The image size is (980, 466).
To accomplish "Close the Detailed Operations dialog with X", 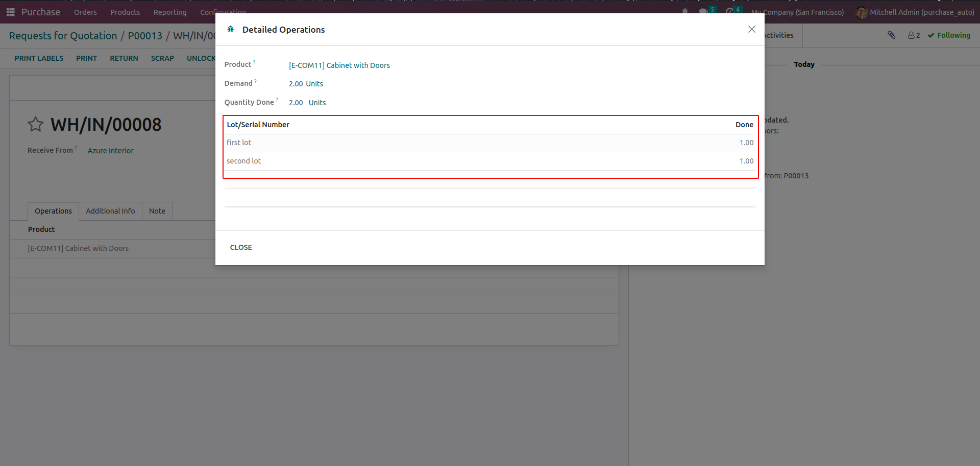I will pyautogui.click(x=751, y=29).
